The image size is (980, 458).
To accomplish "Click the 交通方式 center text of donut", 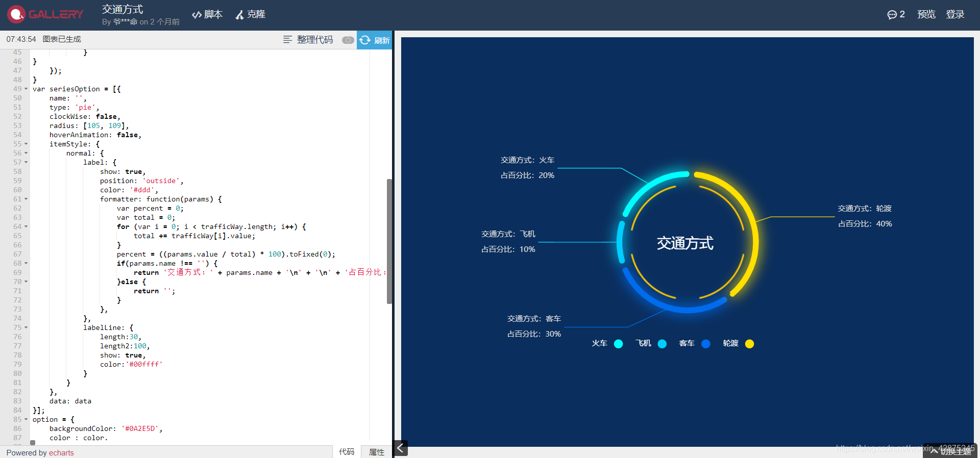I will 685,243.
